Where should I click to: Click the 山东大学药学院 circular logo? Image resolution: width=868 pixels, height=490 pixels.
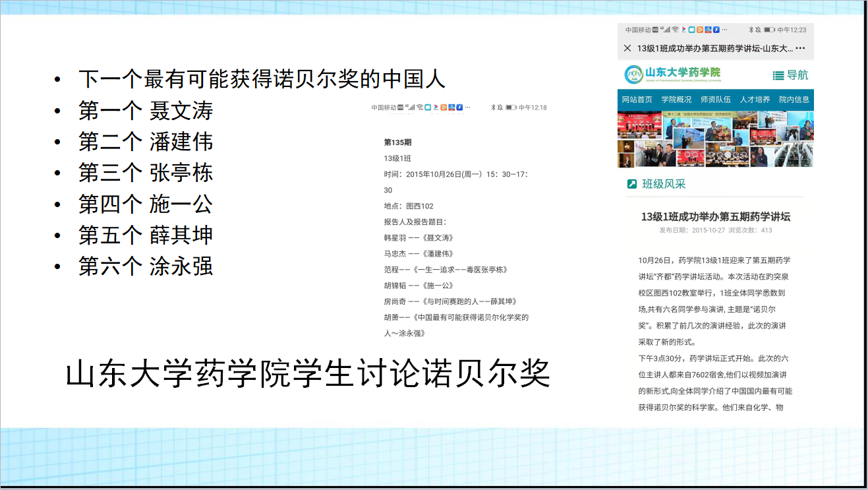[633, 75]
